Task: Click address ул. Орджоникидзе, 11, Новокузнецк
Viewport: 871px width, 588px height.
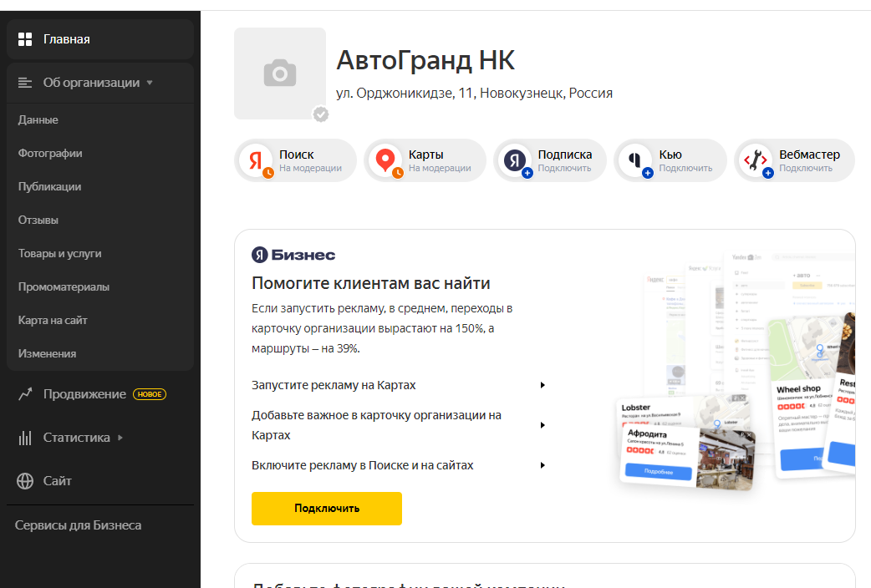Action: [475, 94]
